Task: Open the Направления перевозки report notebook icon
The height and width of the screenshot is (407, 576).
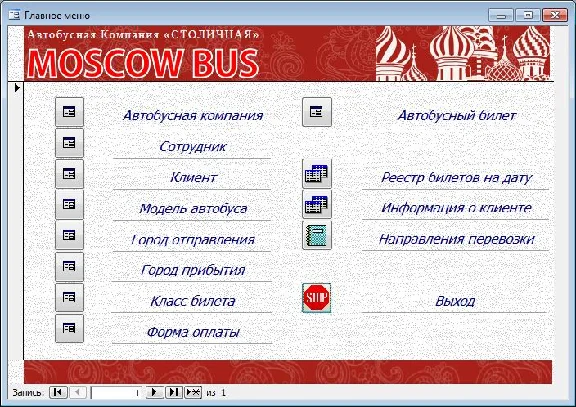Action: tap(317, 235)
